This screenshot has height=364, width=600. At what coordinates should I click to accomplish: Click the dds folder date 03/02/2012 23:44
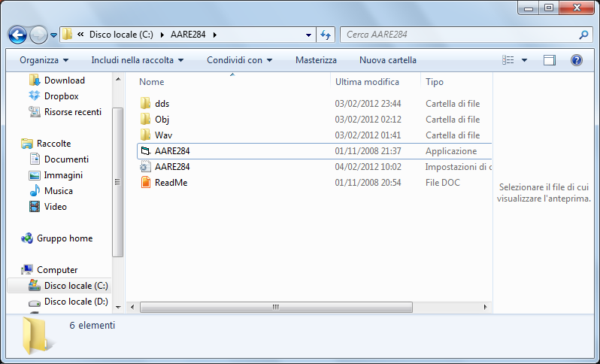tap(368, 104)
